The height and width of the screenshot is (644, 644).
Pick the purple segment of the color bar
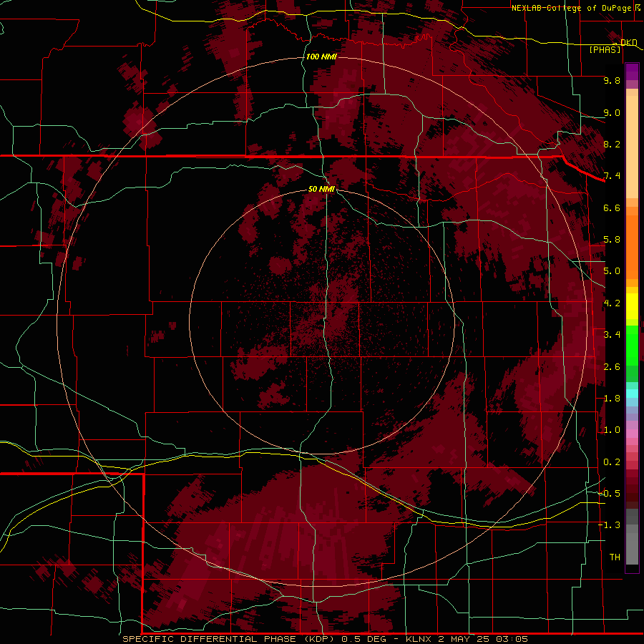pyautogui.click(x=632, y=72)
